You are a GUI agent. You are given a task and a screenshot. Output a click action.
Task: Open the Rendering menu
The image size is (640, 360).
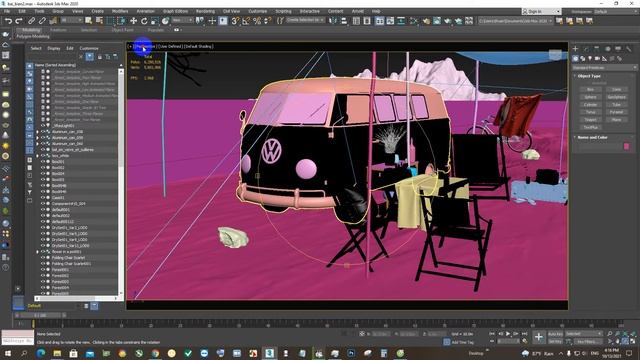point(205,11)
